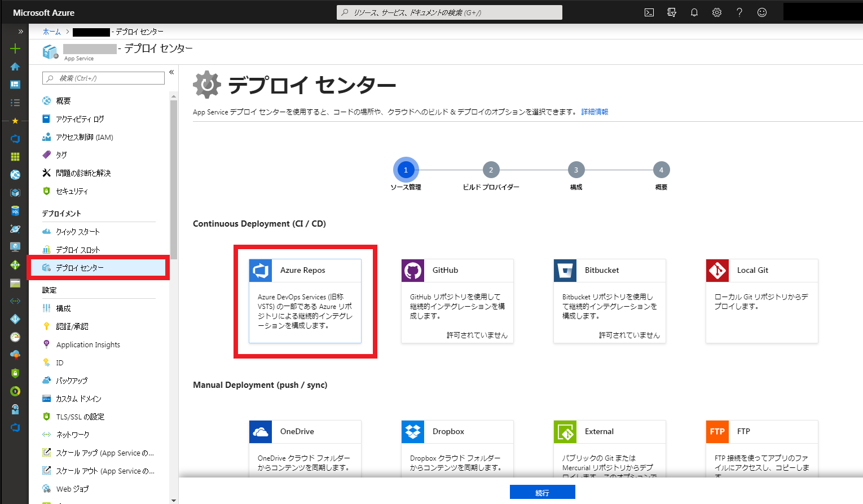Click the 続行 continue button
The height and width of the screenshot is (504, 863).
pos(542,492)
